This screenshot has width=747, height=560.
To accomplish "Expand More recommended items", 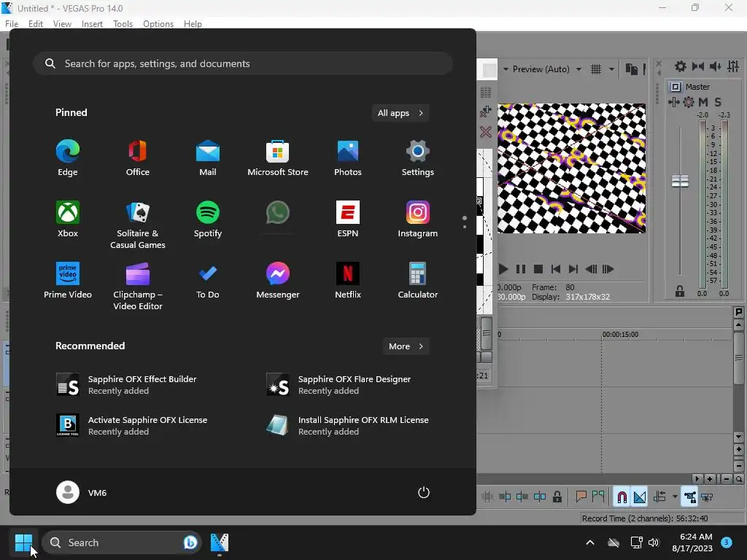I will (406, 346).
